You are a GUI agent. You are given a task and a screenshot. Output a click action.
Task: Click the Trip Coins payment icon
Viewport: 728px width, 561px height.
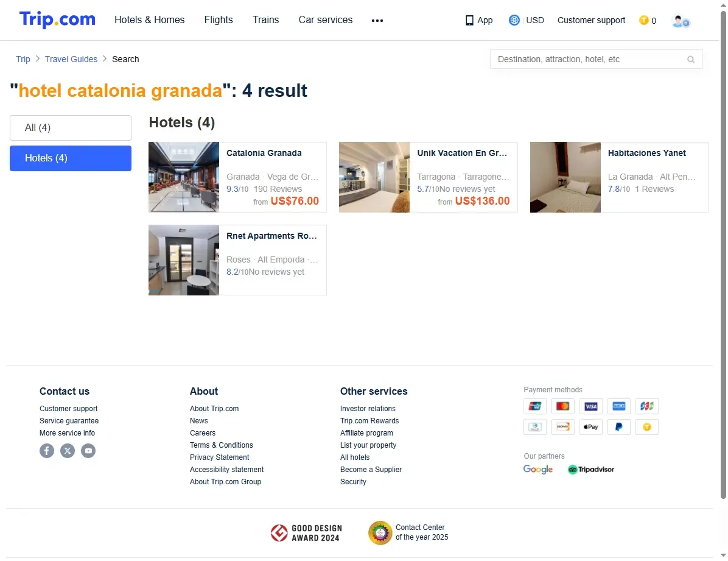coord(647,426)
